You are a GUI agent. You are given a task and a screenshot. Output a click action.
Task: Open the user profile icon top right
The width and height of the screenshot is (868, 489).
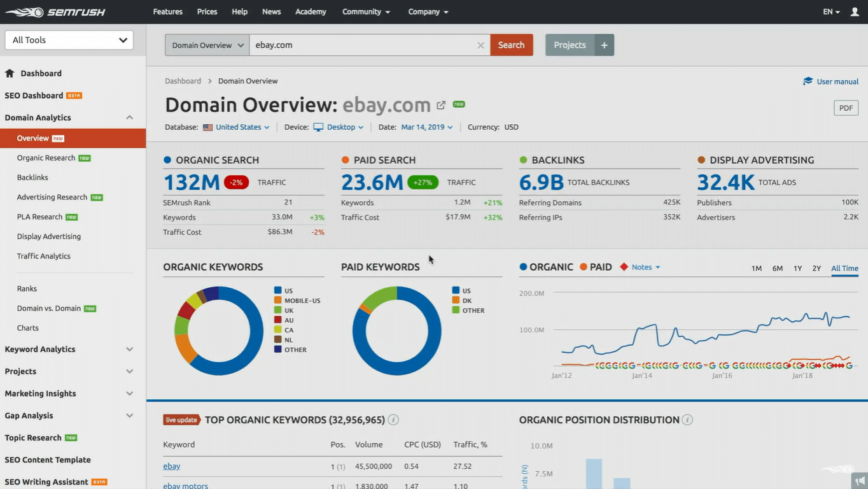854,11
